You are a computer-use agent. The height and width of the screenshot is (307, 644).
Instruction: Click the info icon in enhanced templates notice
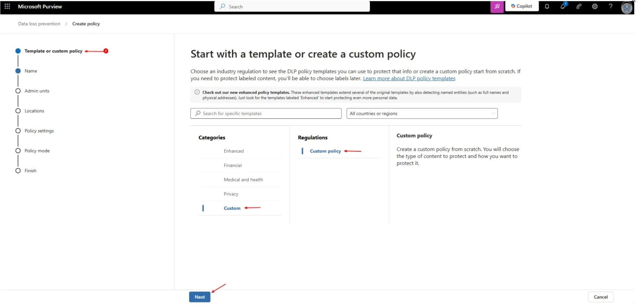(x=197, y=92)
